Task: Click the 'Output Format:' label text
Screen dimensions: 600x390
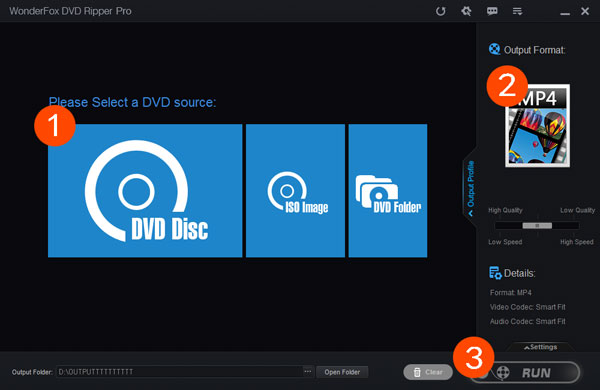Action: click(535, 50)
